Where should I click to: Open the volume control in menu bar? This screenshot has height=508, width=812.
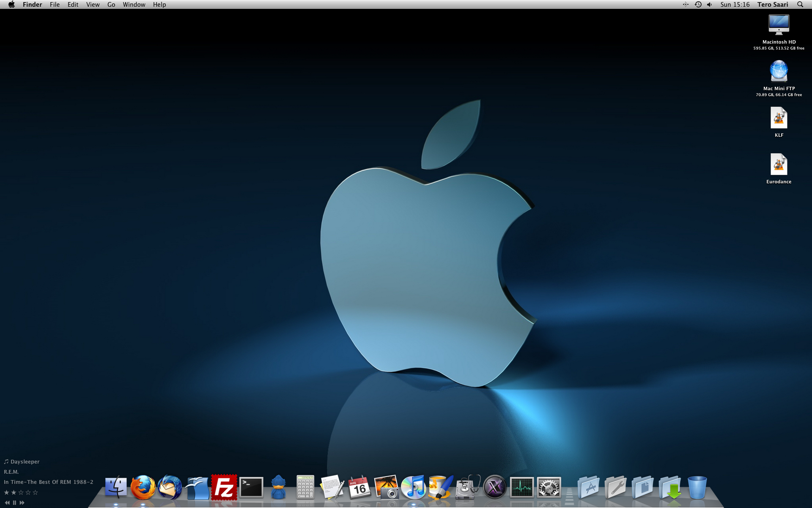pyautogui.click(x=710, y=5)
